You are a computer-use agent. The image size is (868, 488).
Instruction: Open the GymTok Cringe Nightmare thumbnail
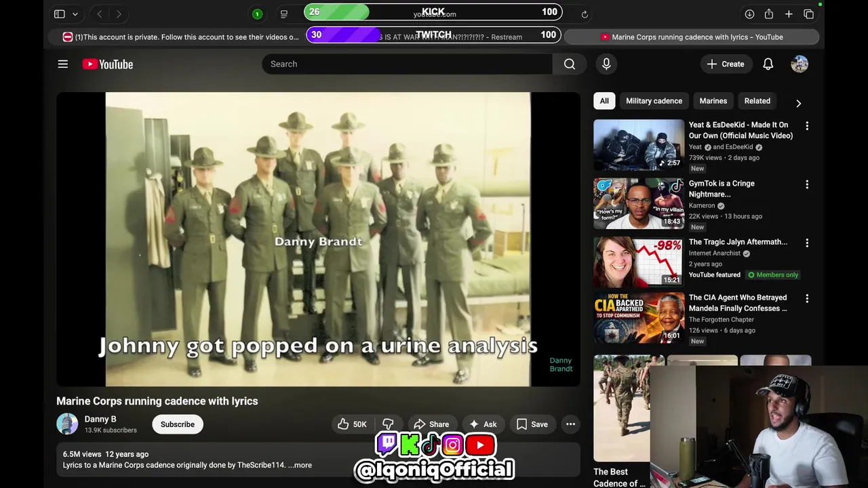click(639, 203)
